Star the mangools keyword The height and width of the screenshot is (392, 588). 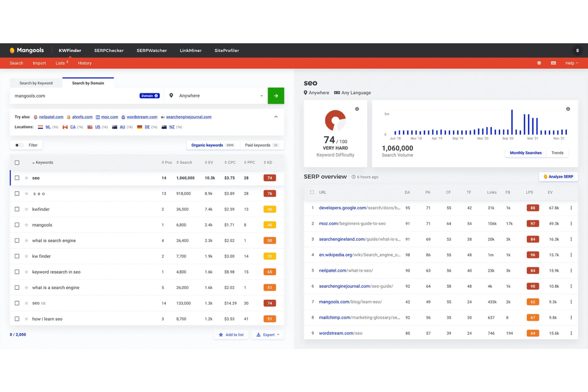pos(27,225)
